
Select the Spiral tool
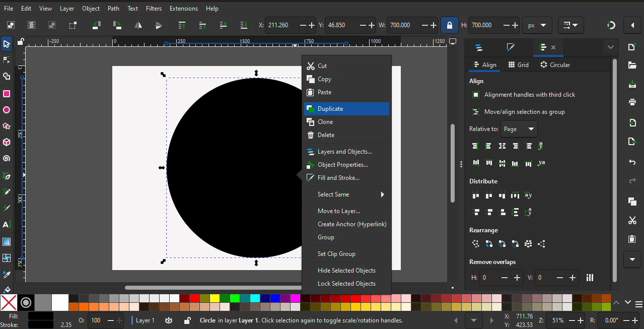(x=7, y=159)
